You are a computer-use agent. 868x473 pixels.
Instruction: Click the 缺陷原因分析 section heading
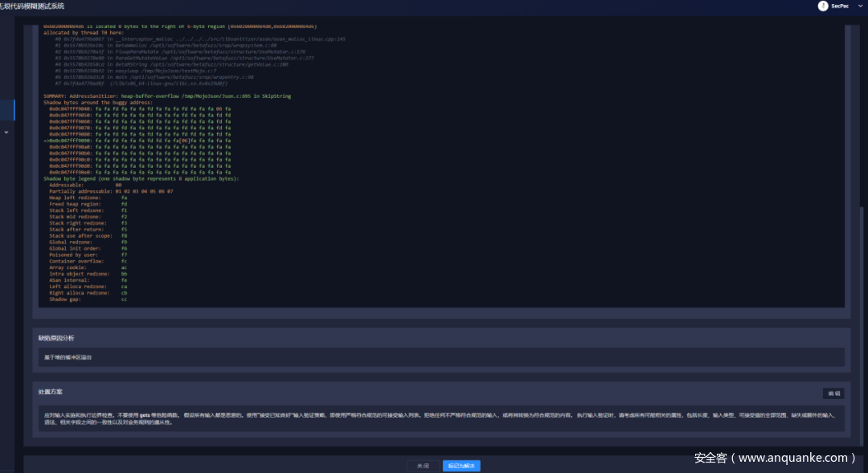56,338
